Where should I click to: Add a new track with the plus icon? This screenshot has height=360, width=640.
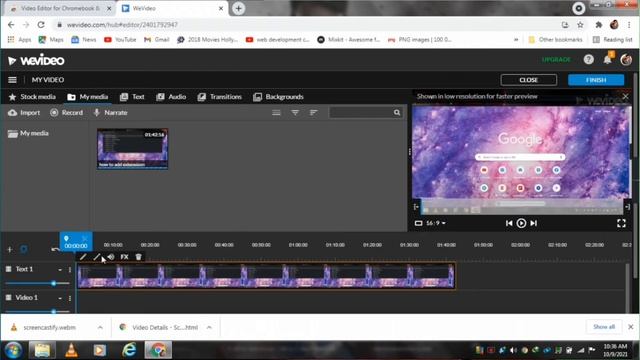point(10,249)
